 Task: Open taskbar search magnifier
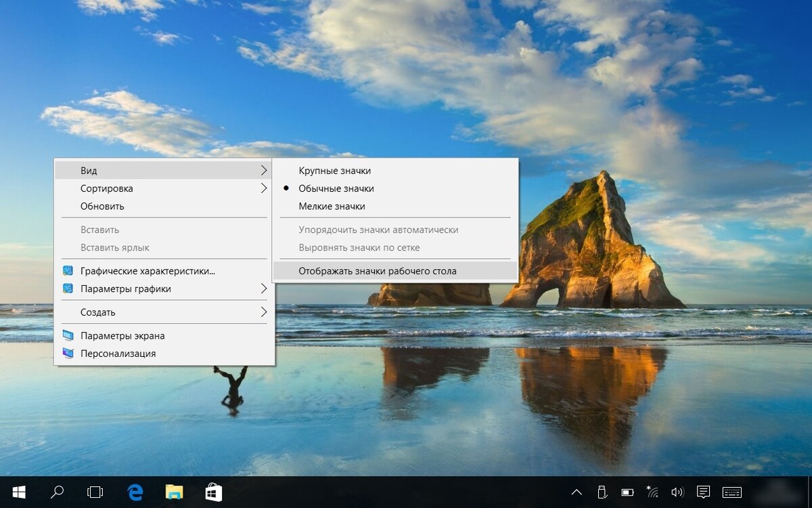coord(58,492)
